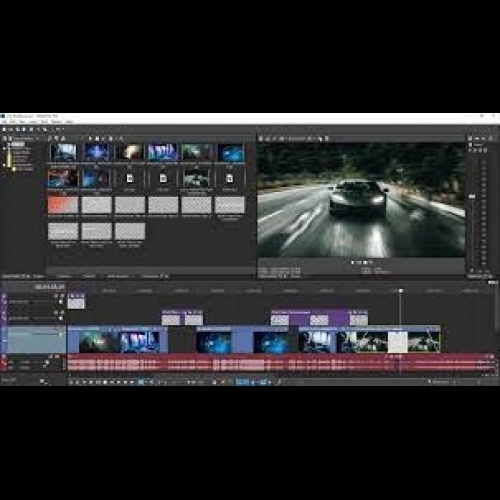
Task: Toggle mute on the top video track header
Action: point(56,296)
